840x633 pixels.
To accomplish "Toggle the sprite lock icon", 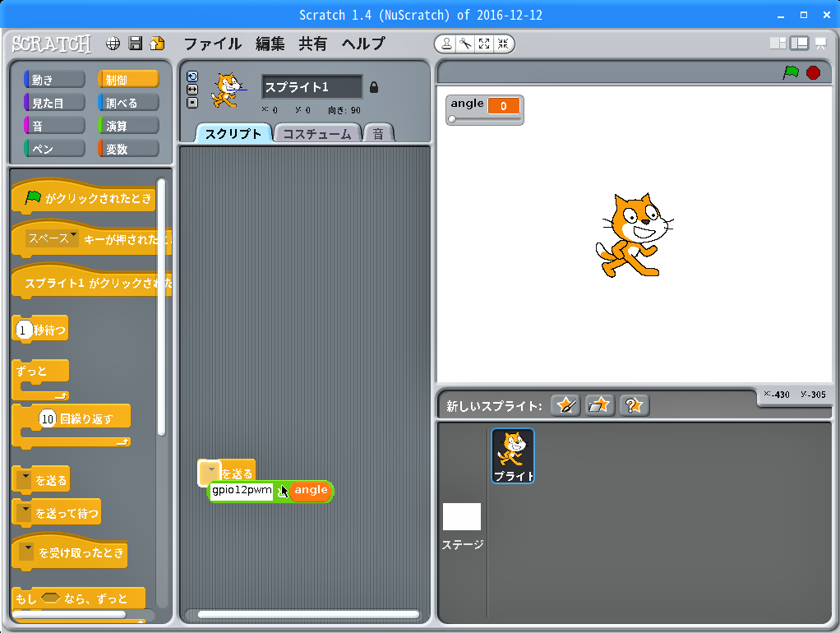I will [374, 87].
